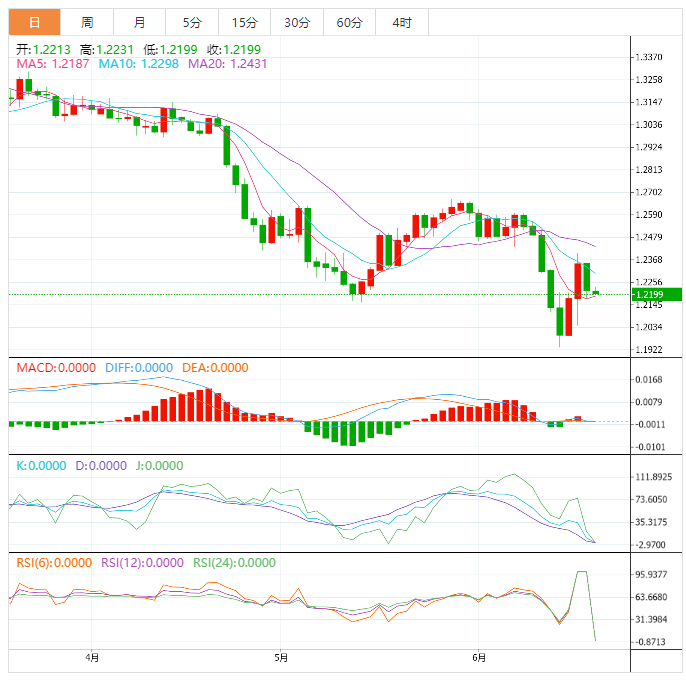The height and width of the screenshot is (684, 686).
Task: Open the 60分 timeframe tab
Action: (350, 22)
